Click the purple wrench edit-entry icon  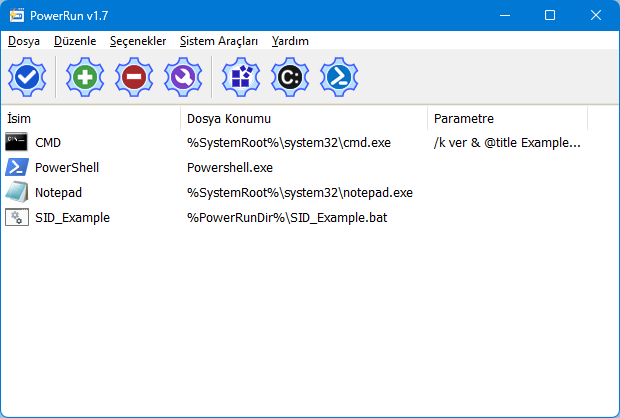[x=183, y=77]
